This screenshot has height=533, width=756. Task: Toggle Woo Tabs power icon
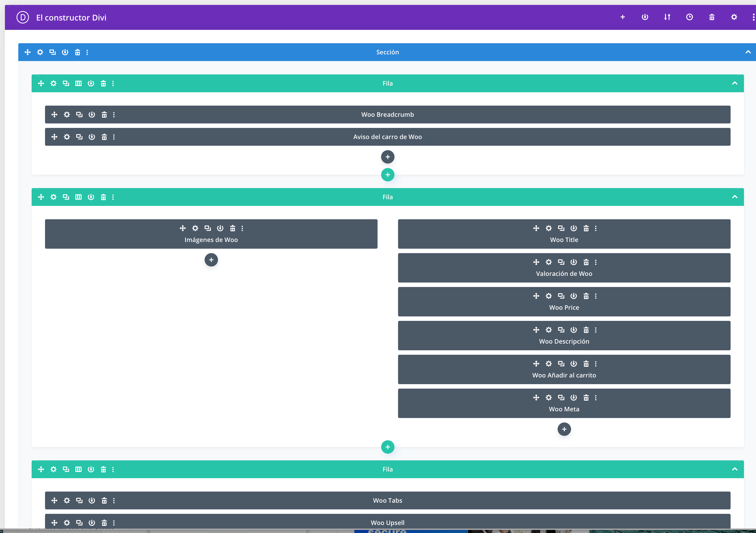point(92,500)
